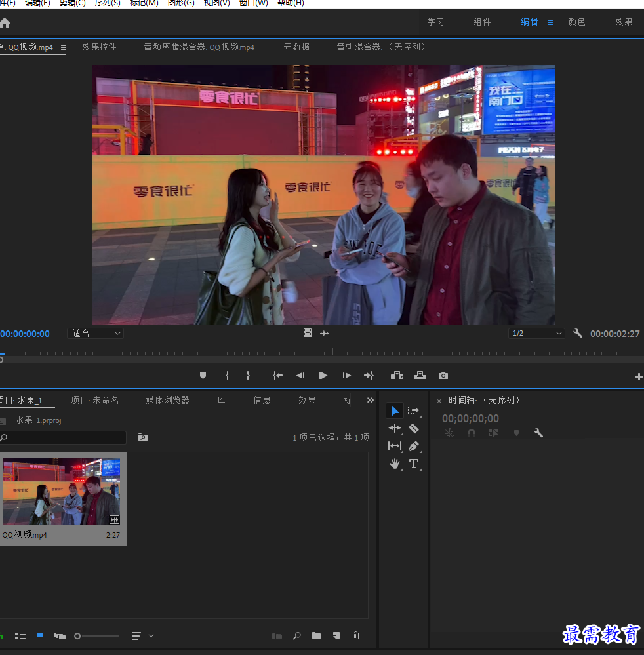
Task: Click the Insert edit button
Action: (397, 376)
